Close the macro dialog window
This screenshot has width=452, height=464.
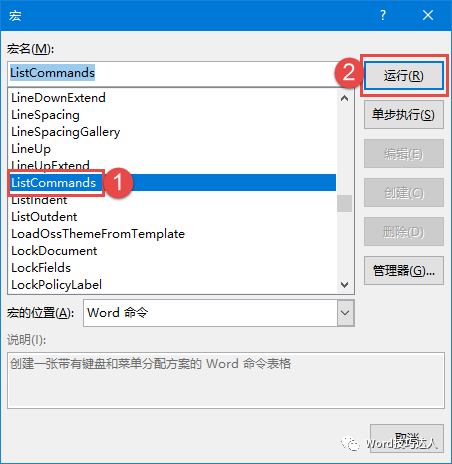428,15
